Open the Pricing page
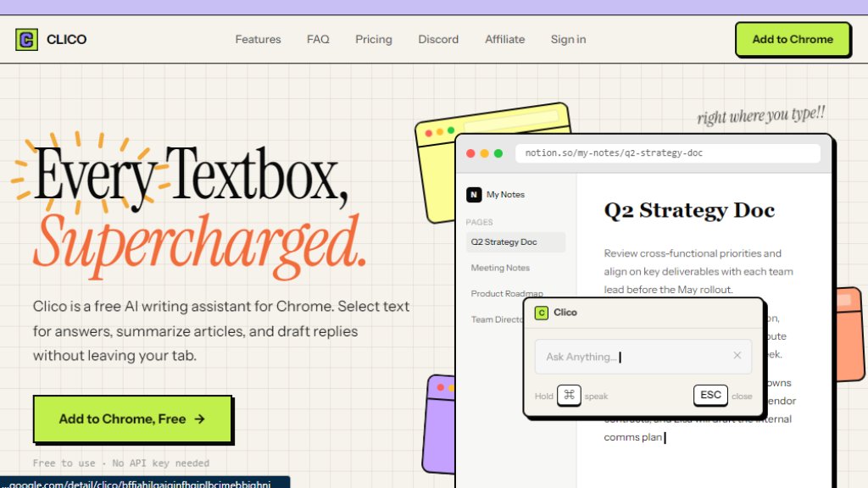The width and height of the screenshot is (868, 488). tap(373, 39)
